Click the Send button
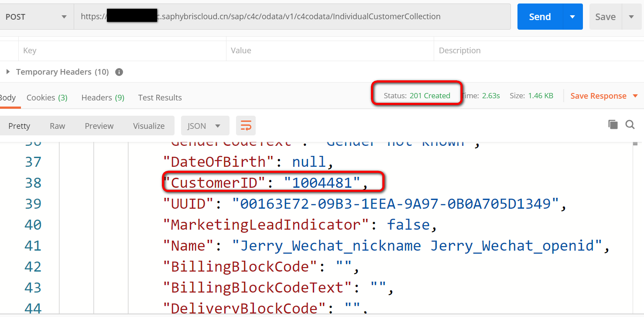The image size is (644, 317). 540,17
